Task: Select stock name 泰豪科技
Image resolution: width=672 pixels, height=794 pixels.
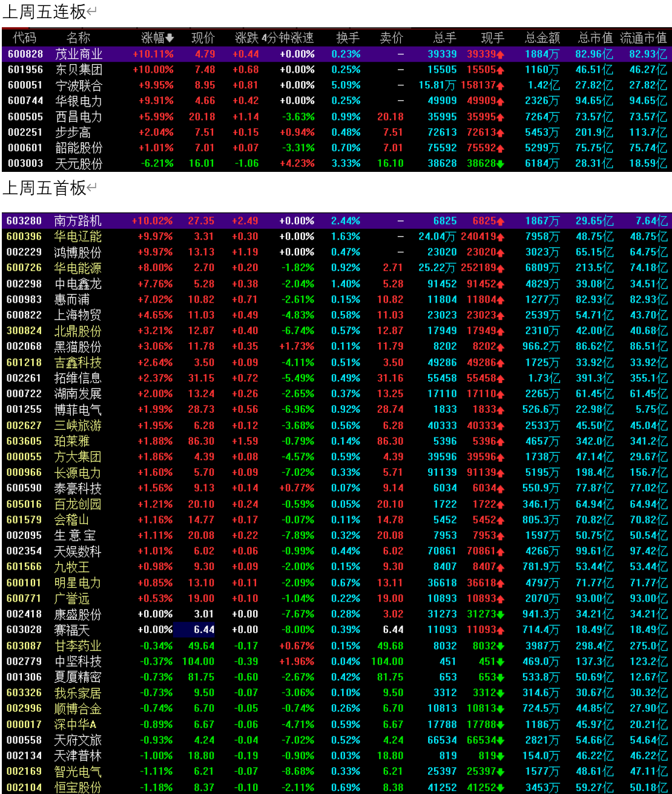Action: click(x=78, y=488)
